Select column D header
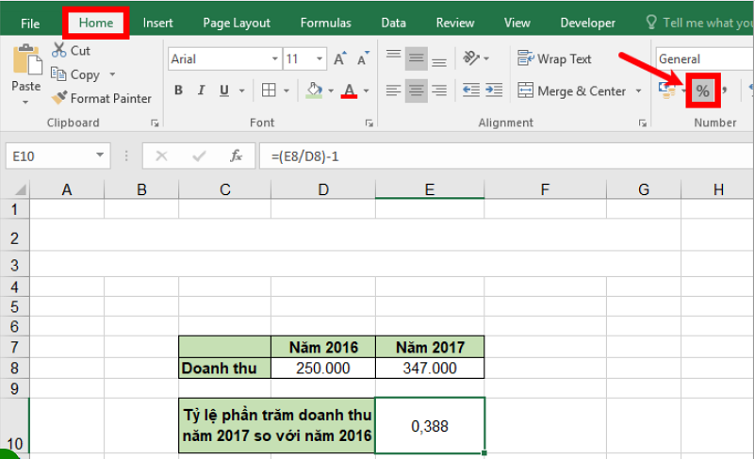Screen dimensions: 755x459 click(x=323, y=189)
